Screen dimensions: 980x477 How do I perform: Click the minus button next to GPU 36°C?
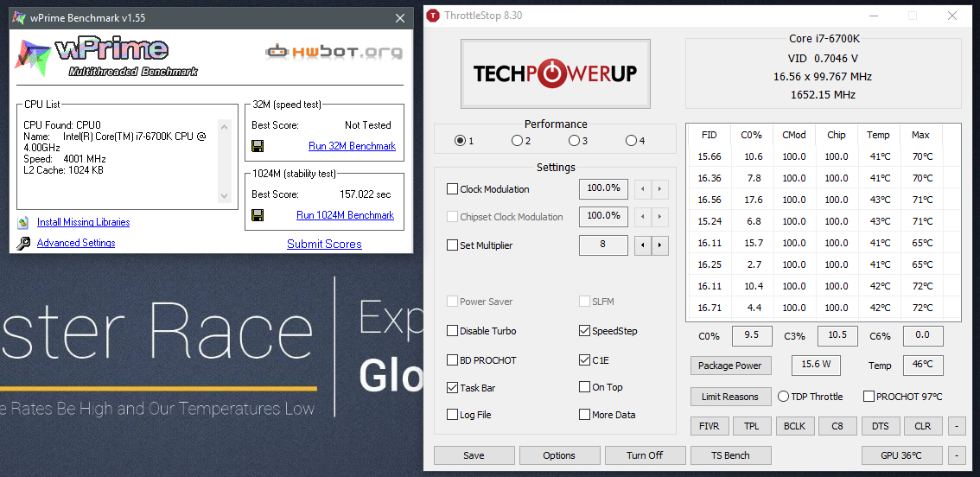tap(957, 455)
